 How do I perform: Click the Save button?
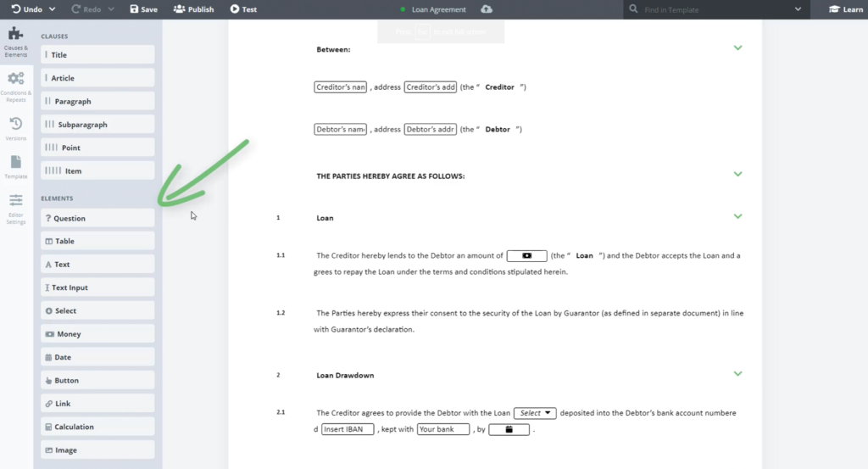[x=143, y=9]
